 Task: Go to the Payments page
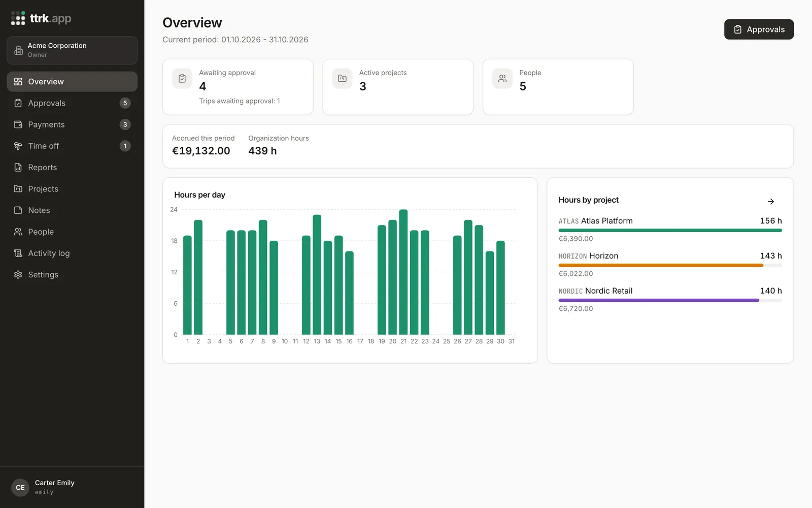(x=72, y=124)
